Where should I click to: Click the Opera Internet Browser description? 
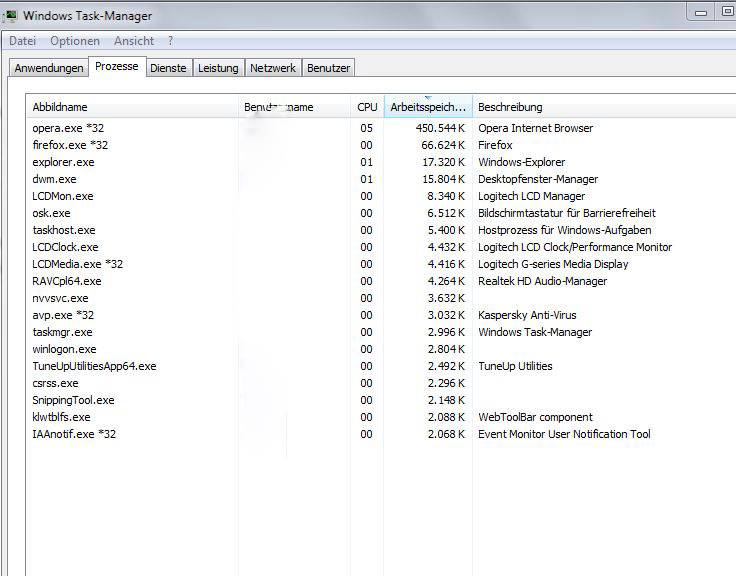pos(536,128)
